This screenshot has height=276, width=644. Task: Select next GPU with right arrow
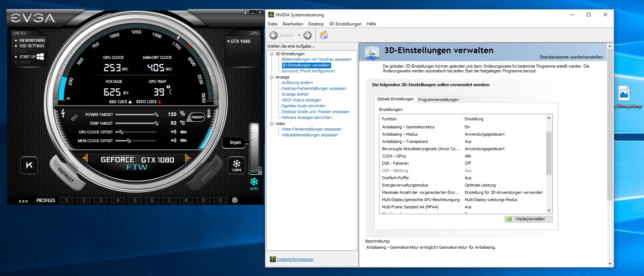point(188,158)
